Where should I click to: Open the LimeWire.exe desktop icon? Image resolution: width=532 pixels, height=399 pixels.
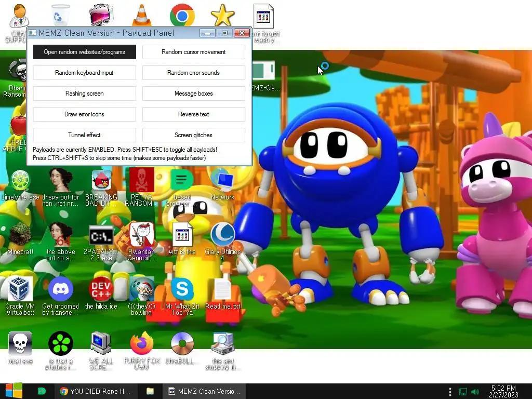(20, 185)
